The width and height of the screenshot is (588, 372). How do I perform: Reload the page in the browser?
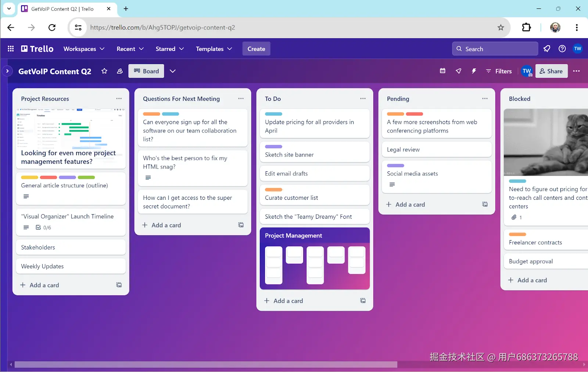[x=52, y=27]
